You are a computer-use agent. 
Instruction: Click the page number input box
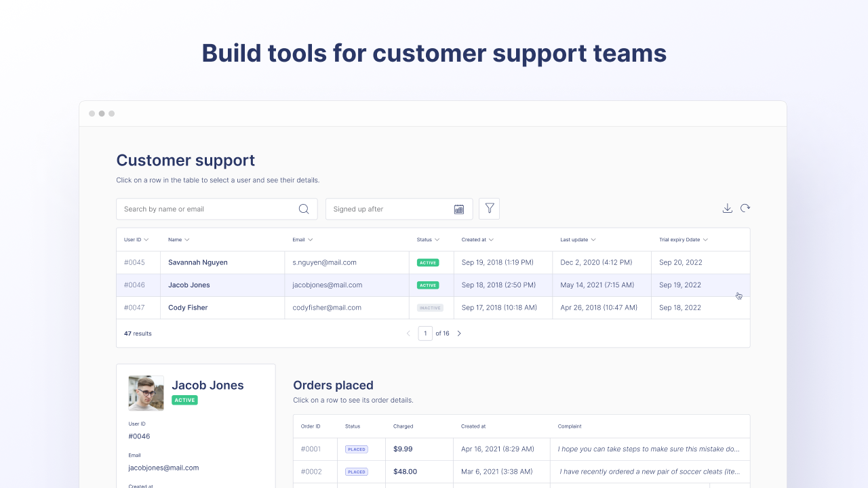coord(425,333)
